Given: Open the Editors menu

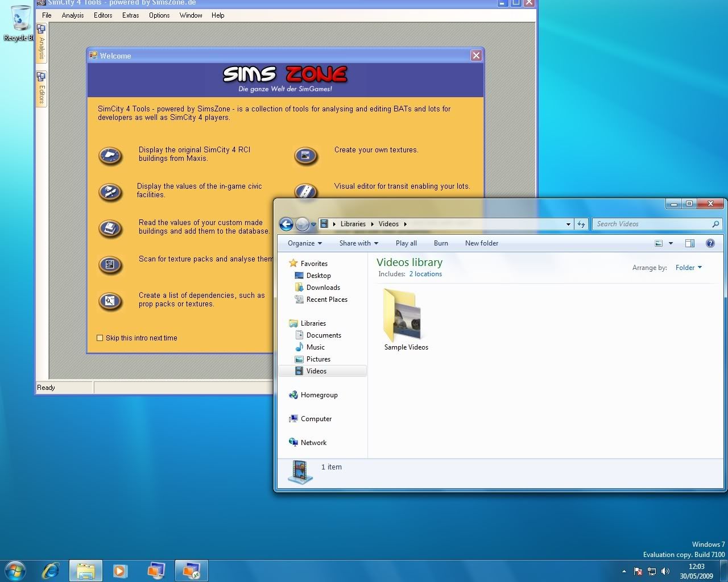Looking at the screenshot, I should [103, 15].
